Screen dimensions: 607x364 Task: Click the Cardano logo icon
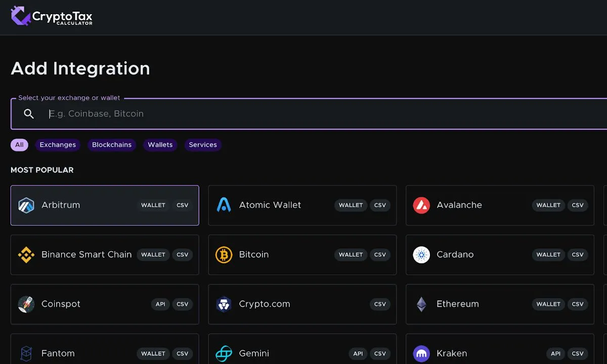(x=421, y=255)
